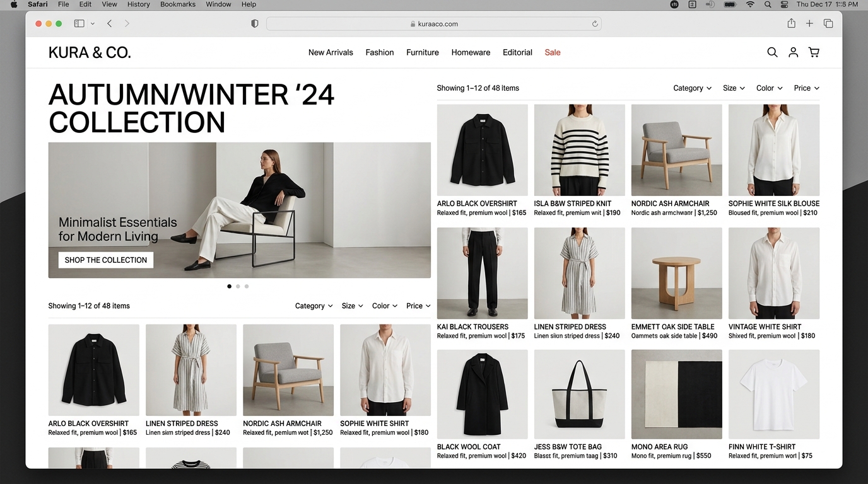Click the volume icon in the menu bar
868x484 pixels.
710,4
